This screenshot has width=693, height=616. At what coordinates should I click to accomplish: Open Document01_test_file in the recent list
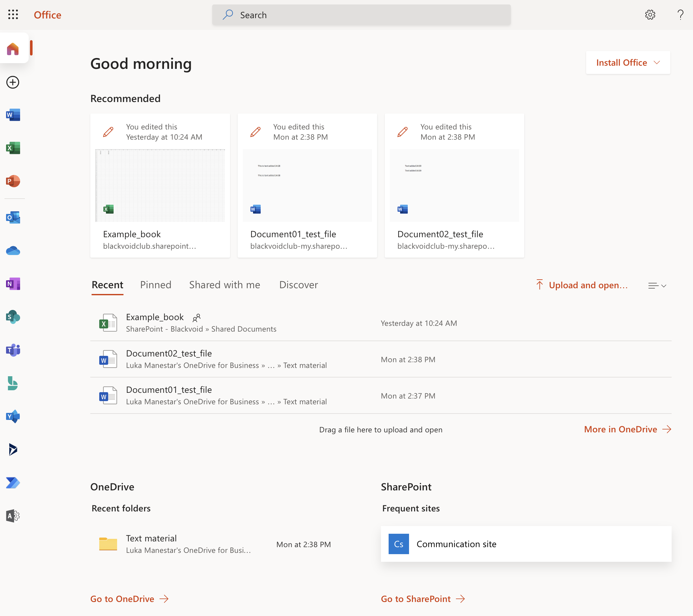[381, 395]
